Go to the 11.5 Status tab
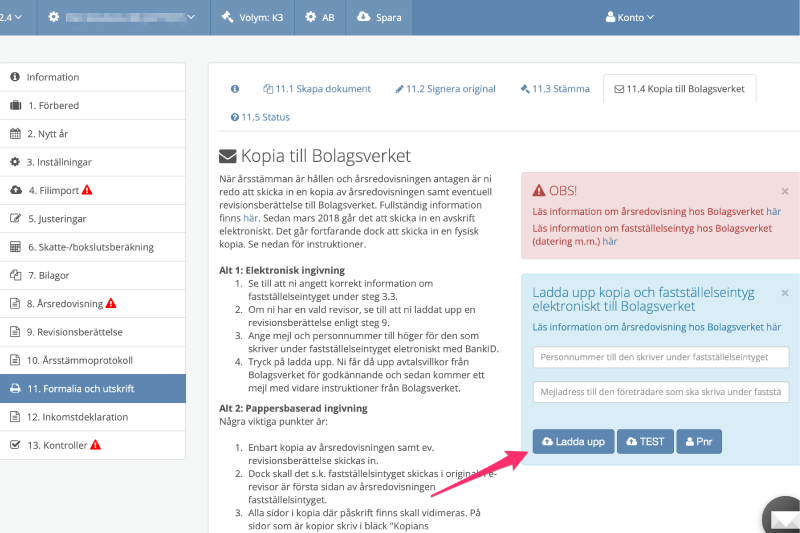Image resolution: width=800 pixels, height=533 pixels. [260, 117]
